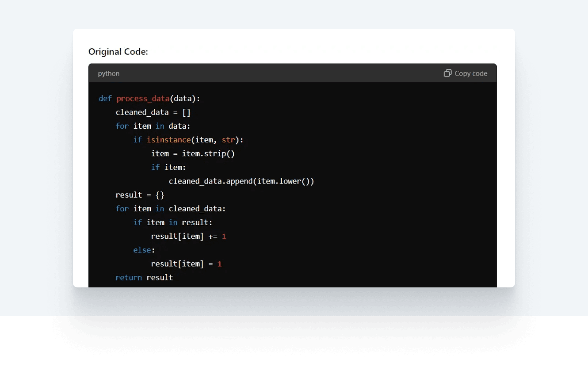
Task: Select the result[item] += 1 line
Action: tap(187, 236)
